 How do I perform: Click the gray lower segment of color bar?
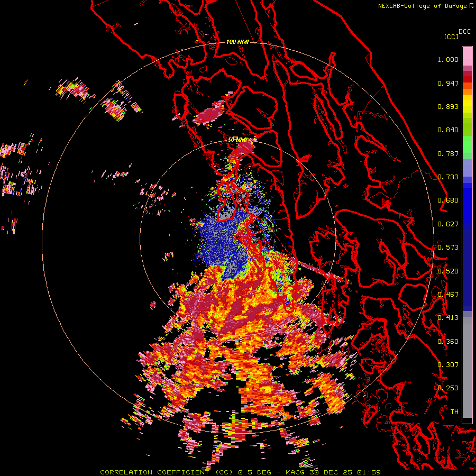click(467, 368)
